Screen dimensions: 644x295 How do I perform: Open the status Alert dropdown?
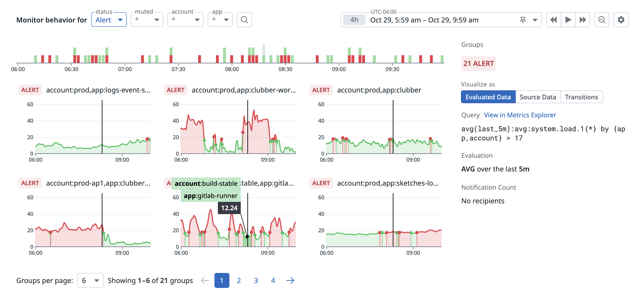tap(109, 20)
